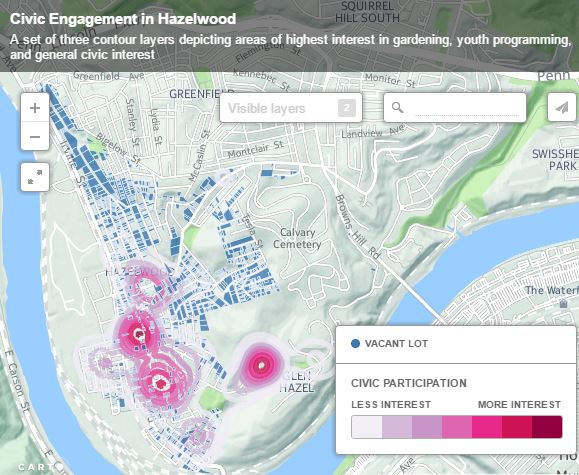
Task: Select the lightest less-interest color swatch
Action: 367,427
